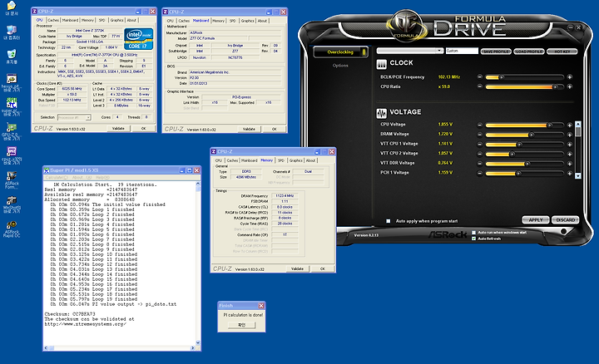
Task: Decrease CPU Voltage with minus button
Action: [480, 125]
